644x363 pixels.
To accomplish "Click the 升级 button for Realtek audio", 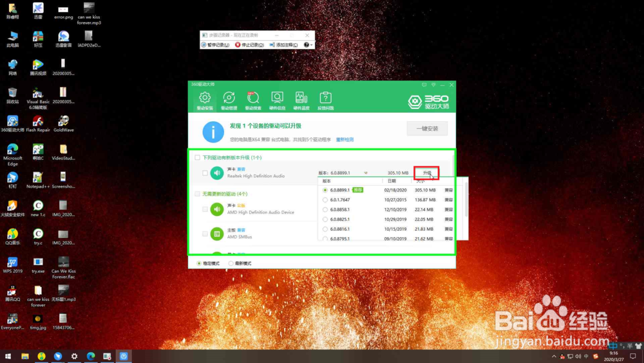I will pos(427,173).
